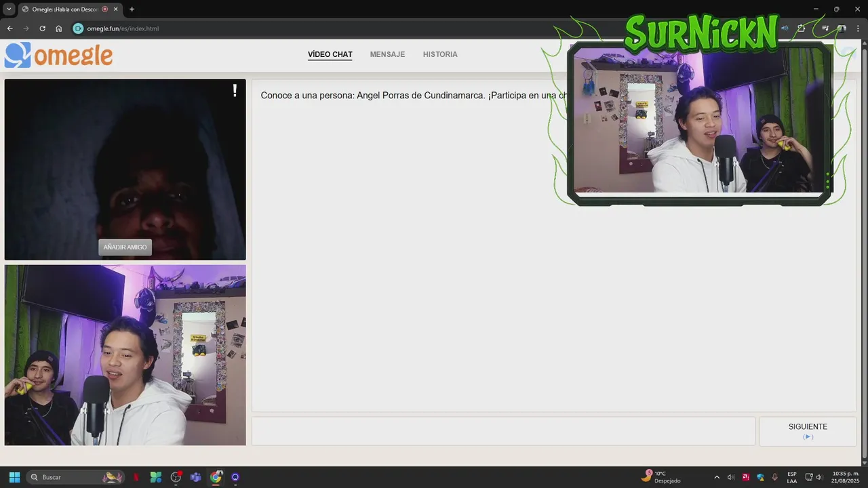Open the tab search dropdown
868x488 pixels.
[x=9, y=9]
